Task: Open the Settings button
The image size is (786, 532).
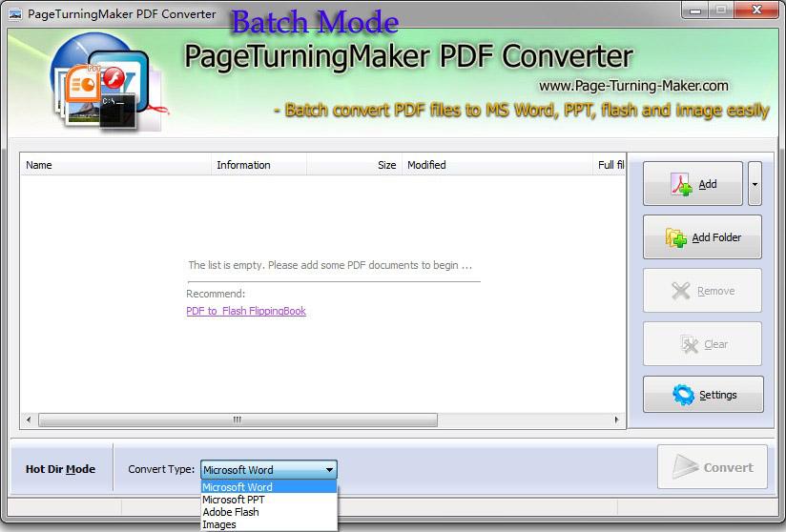Action: click(703, 395)
